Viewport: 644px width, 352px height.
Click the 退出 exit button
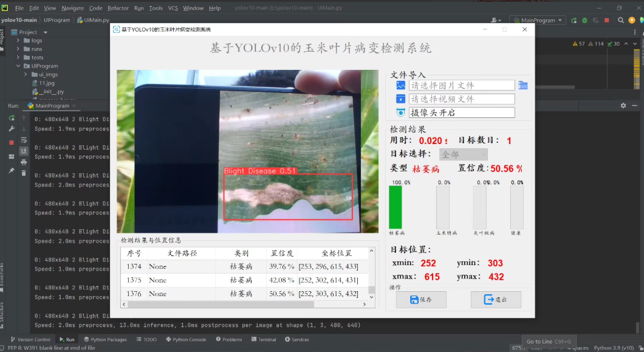(x=496, y=299)
